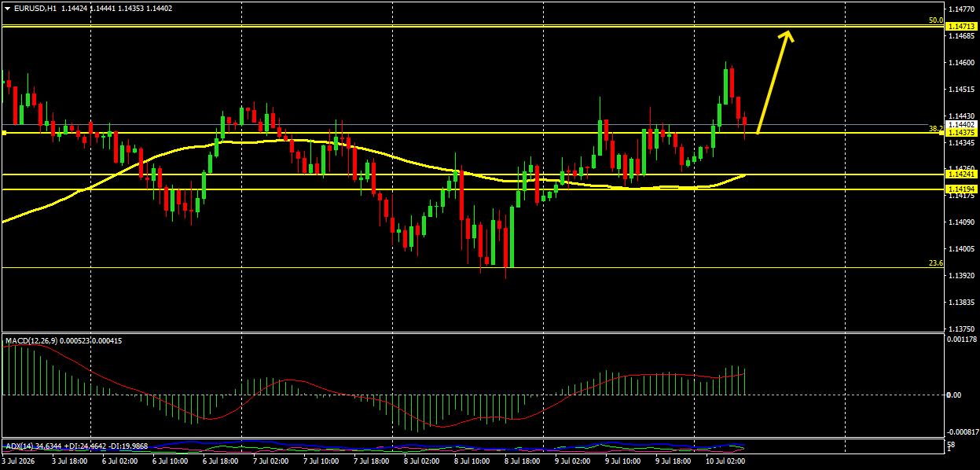The width and height of the screenshot is (980, 470).
Task: Click the 8 Jul 18:00 time label
Action: point(523,461)
